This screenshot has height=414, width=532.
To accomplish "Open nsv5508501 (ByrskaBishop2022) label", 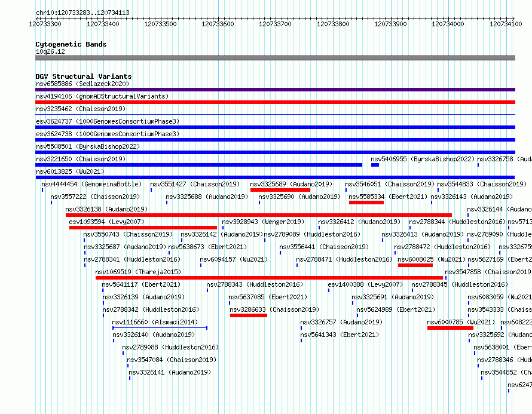I will click(88, 146).
